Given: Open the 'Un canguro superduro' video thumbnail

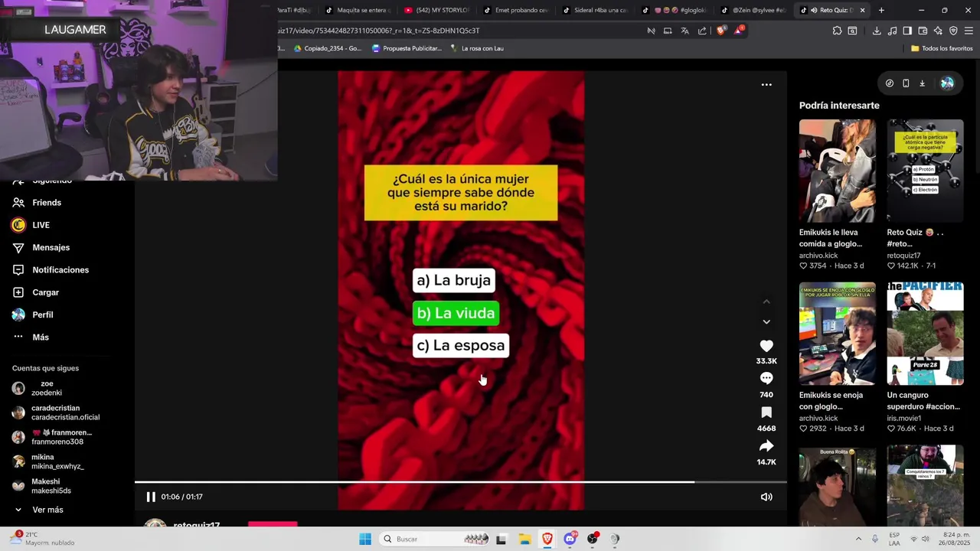Looking at the screenshot, I should 925,334.
